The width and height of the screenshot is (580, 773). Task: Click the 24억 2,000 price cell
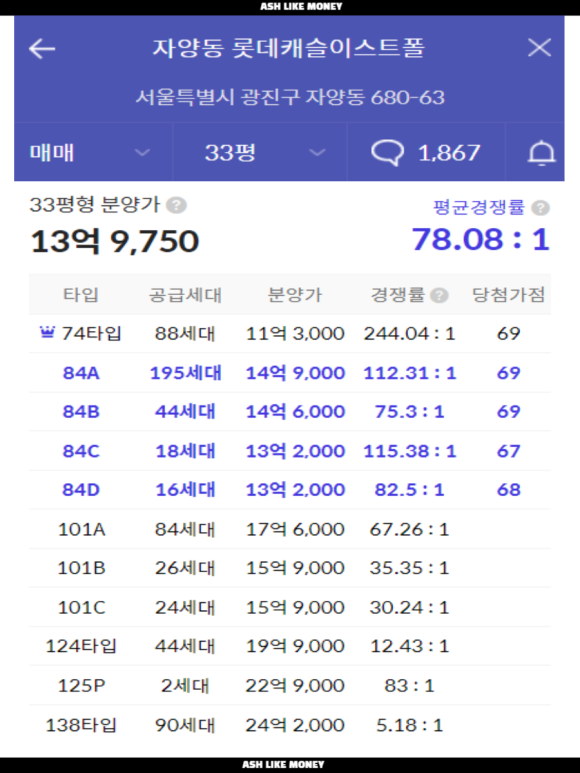click(295, 725)
